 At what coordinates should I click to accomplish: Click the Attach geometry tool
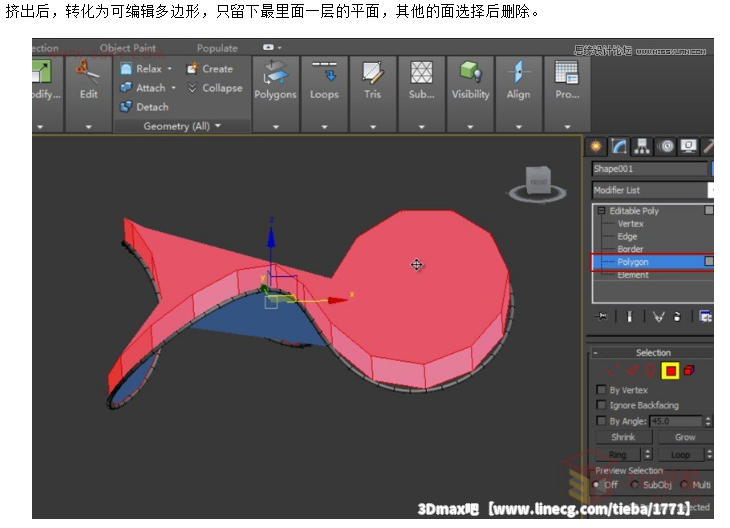(143, 88)
